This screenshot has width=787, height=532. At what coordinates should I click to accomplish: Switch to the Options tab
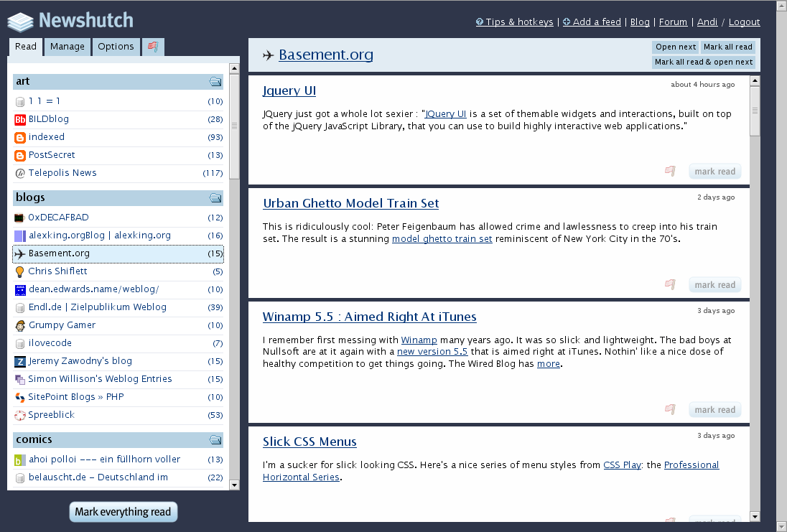point(116,47)
